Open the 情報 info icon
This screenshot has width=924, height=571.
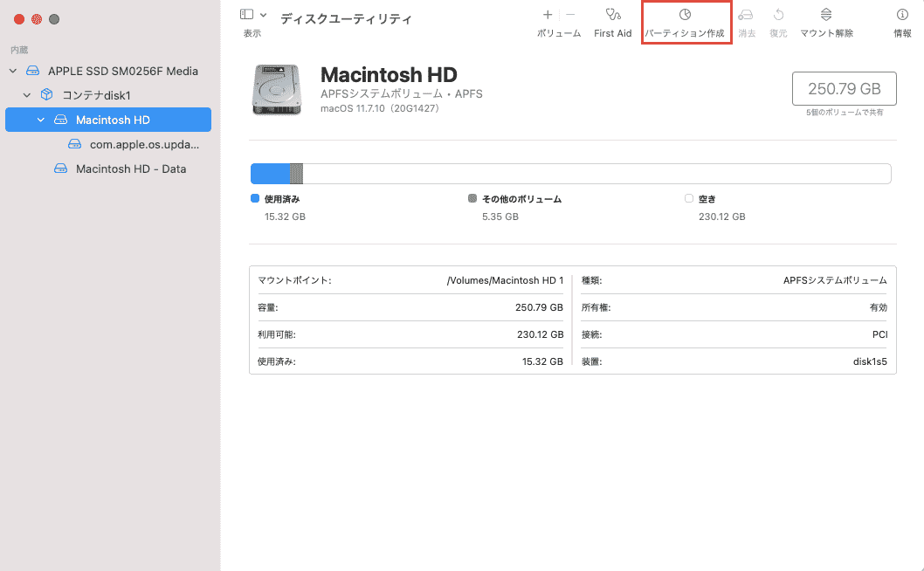[x=902, y=14]
